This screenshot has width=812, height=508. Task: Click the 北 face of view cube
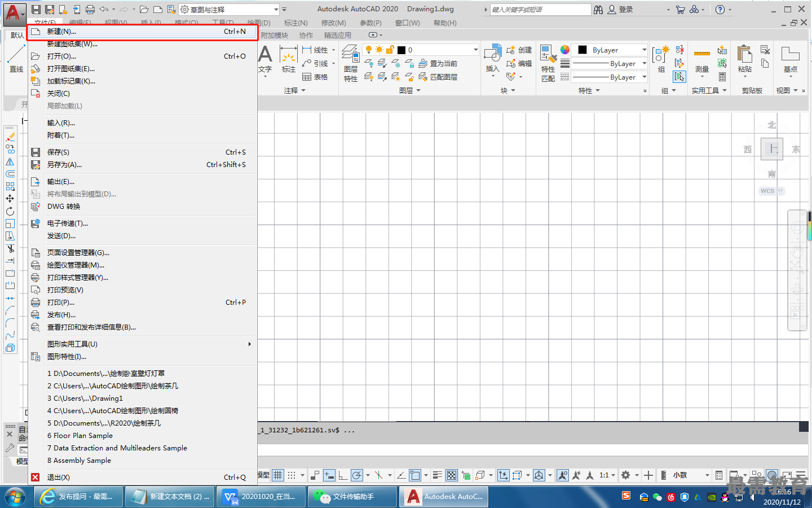[x=772, y=125]
